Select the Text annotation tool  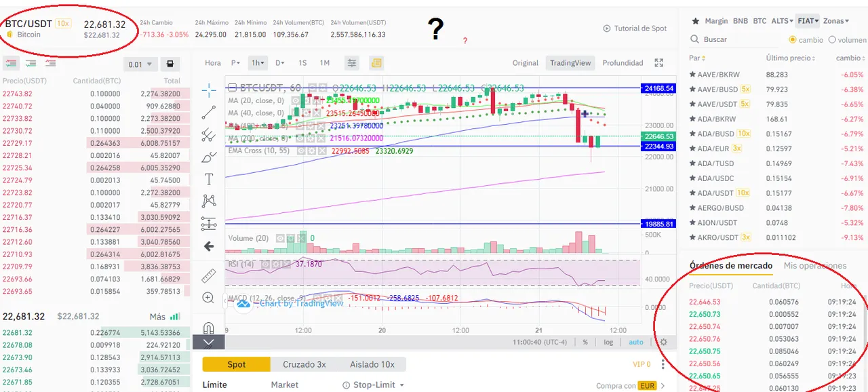click(208, 179)
